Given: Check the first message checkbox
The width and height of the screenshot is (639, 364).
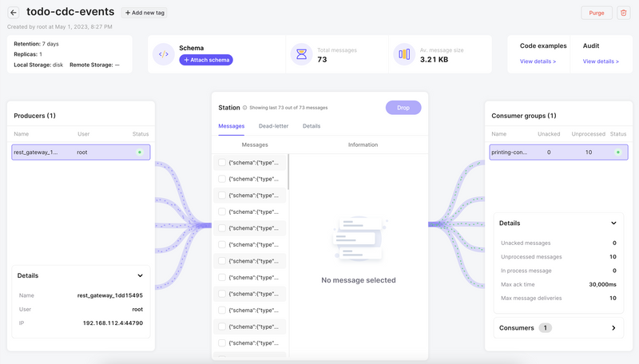Looking at the screenshot, I should (222, 162).
